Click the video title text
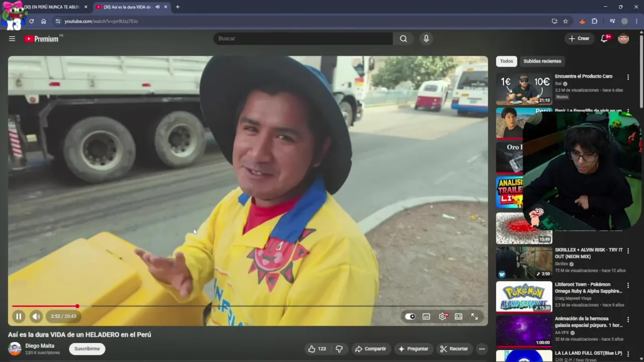Screen dimensions: 644x362 click(x=79, y=335)
